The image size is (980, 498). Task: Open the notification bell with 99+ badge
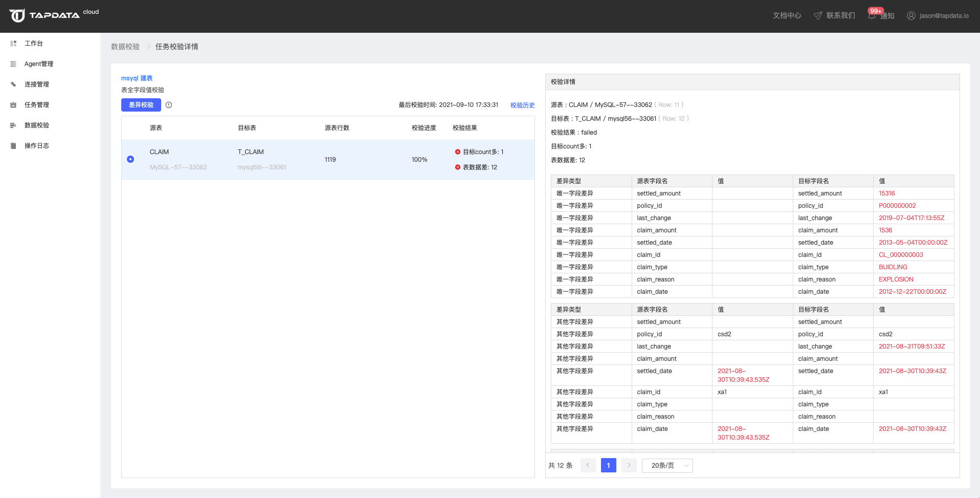[872, 16]
